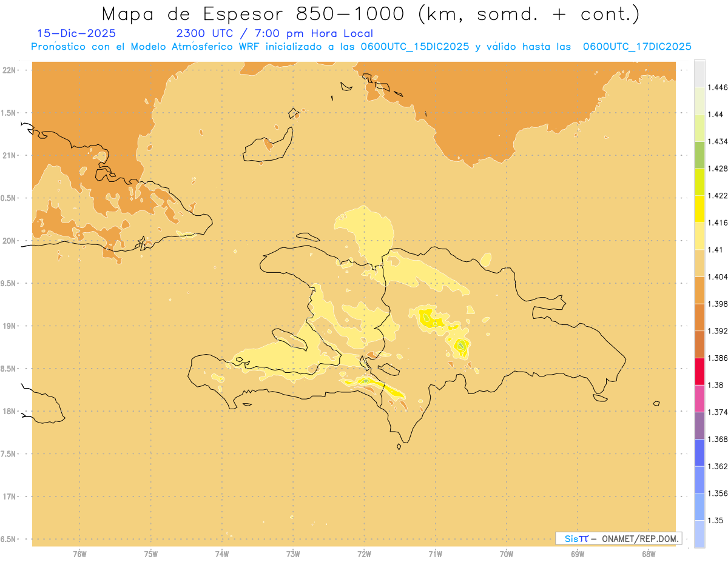Click the light gray swatch above 1.446
Image resolution: width=728 pixels, height=562 pixels.
click(x=699, y=73)
